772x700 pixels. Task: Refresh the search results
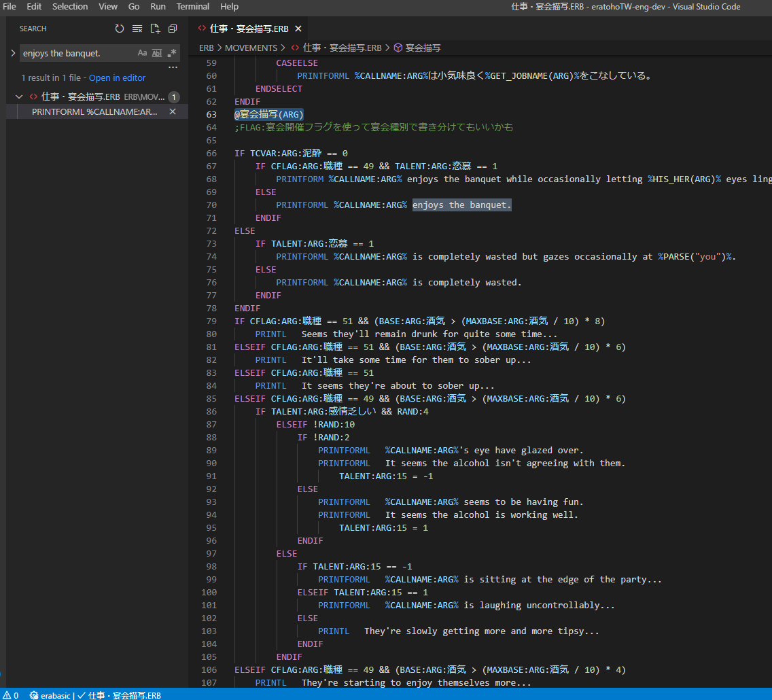120,29
